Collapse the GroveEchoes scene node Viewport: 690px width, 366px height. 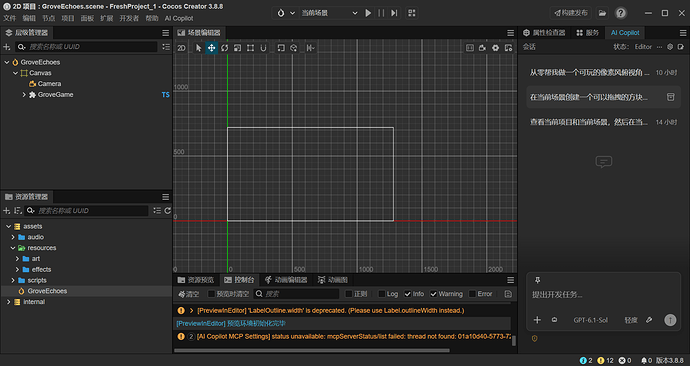pos(7,62)
